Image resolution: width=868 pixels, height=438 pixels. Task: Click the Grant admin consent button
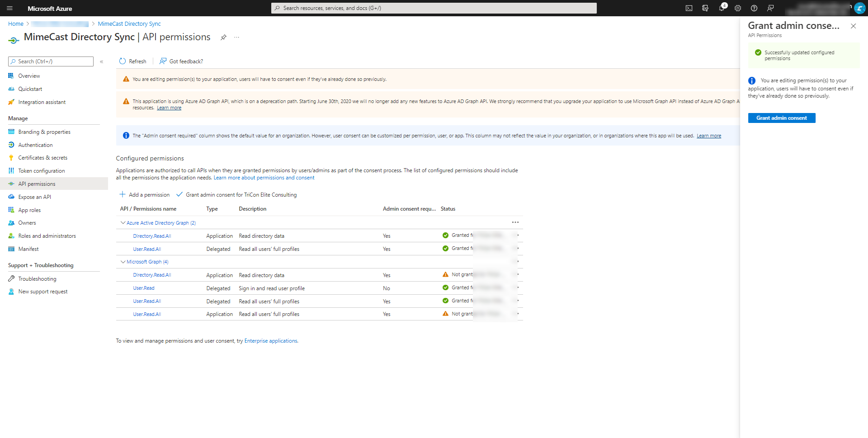coord(782,118)
